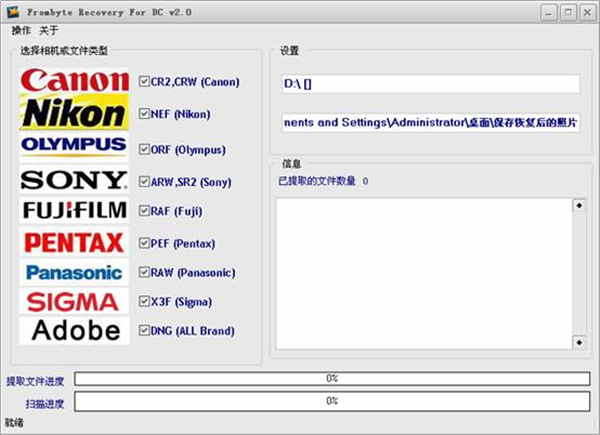
Task: Open the 关于 menu
Action: pos(48,30)
